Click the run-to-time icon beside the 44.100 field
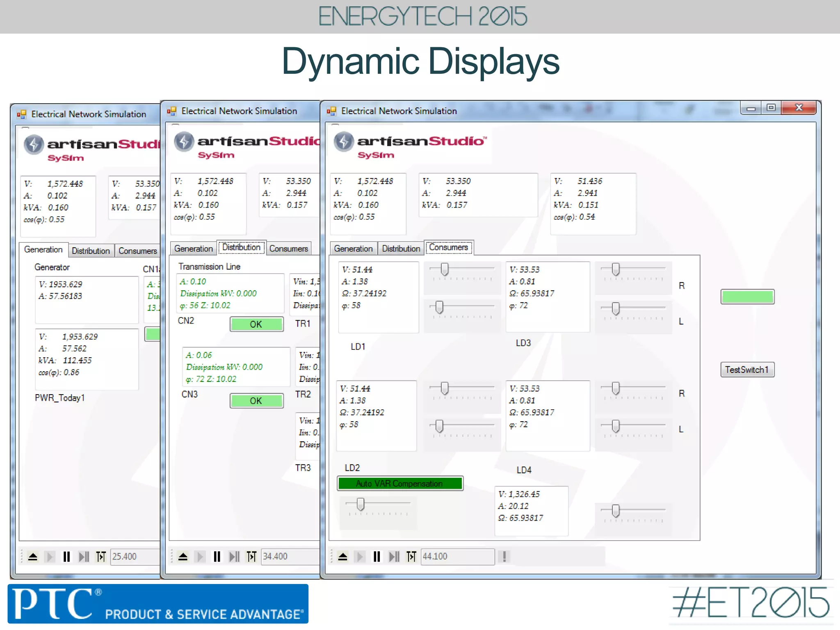 411,557
